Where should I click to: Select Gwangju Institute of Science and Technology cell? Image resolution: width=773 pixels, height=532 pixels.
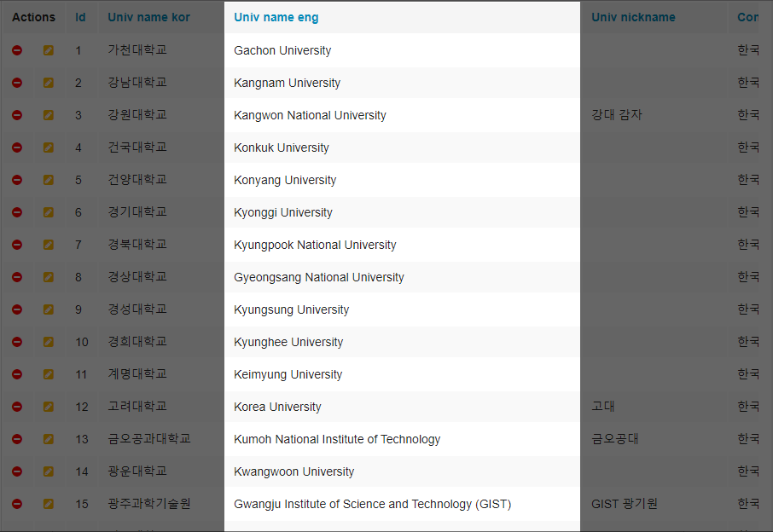(x=402, y=504)
